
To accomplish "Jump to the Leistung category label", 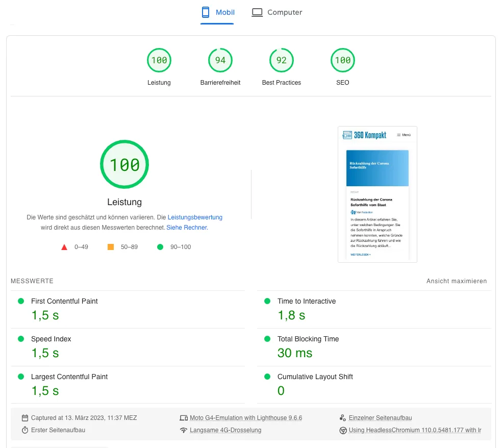I will [159, 83].
